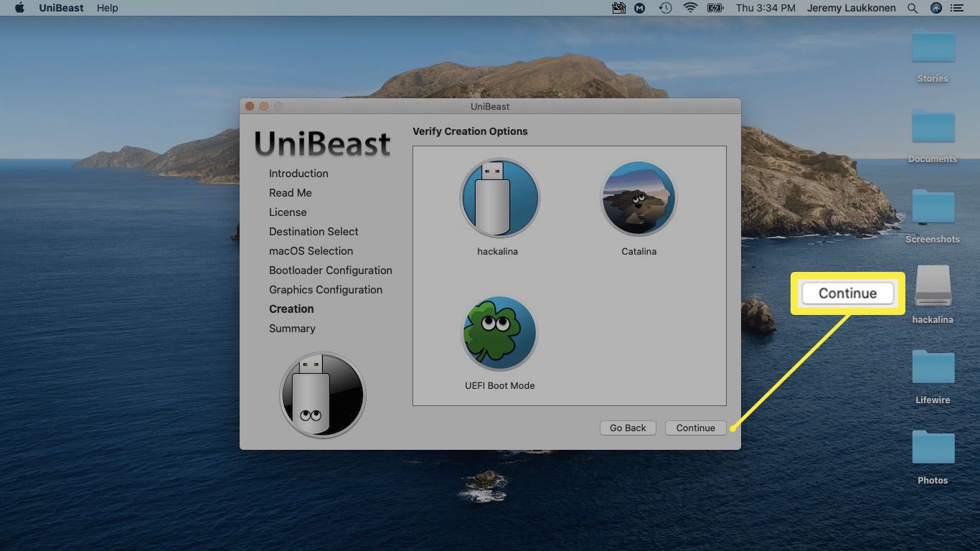Click the battery charging status icon
The width and height of the screenshot is (980, 551).
715,8
